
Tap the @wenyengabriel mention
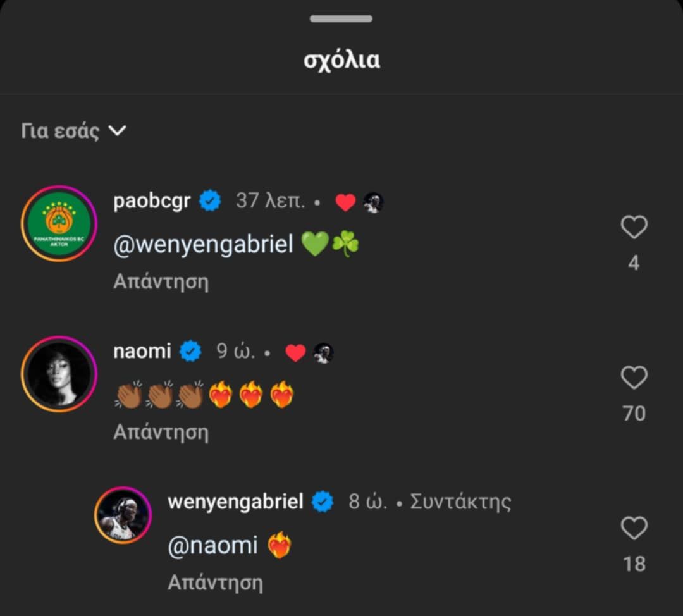pyautogui.click(x=203, y=245)
